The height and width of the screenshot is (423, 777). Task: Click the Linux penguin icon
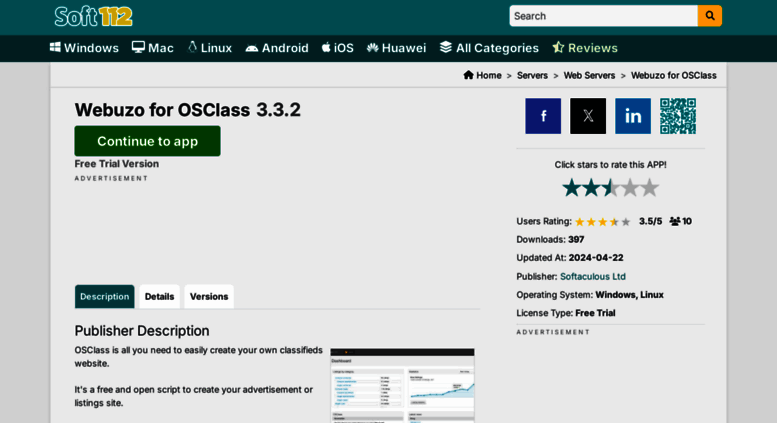[192, 47]
